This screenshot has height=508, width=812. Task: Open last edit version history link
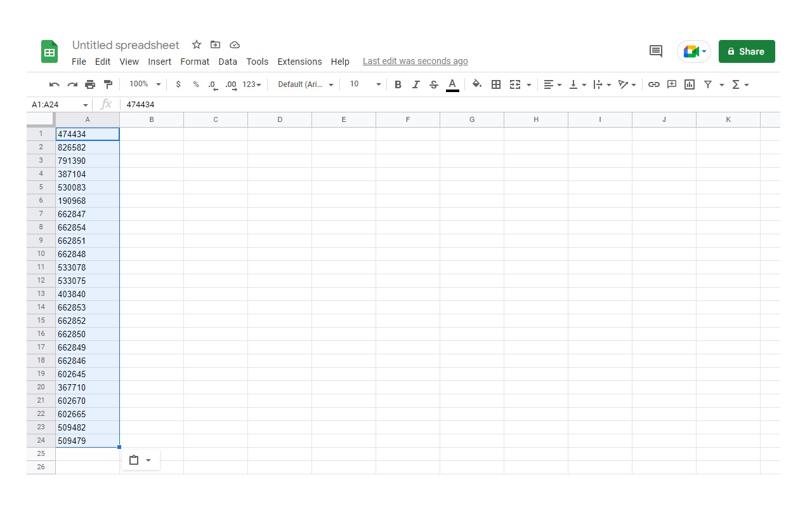pyautogui.click(x=416, y=62)
